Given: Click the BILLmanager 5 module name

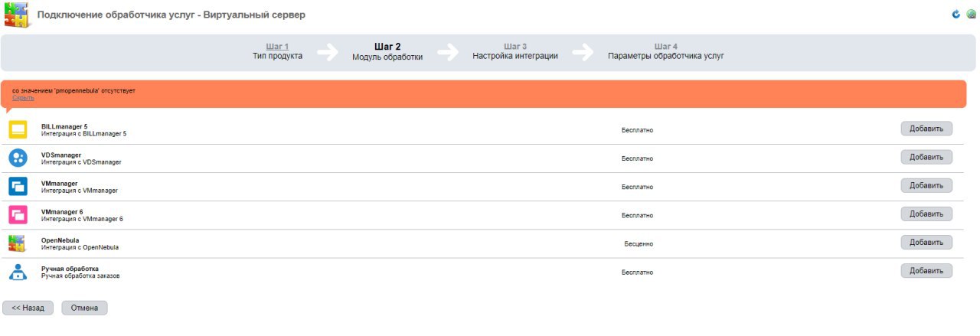Looking at the screenshot, I should coord(64,126).
